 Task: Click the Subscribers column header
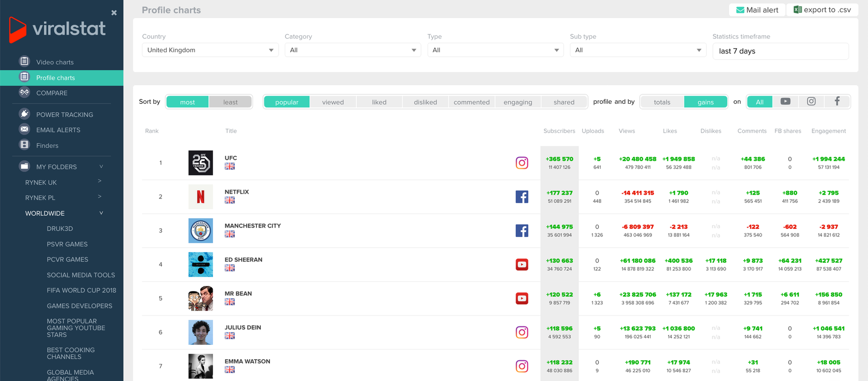[x=559, y=131]
